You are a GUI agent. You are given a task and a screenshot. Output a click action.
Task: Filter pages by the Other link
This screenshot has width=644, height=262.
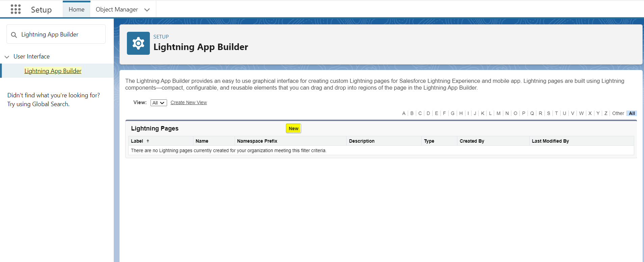618,113
